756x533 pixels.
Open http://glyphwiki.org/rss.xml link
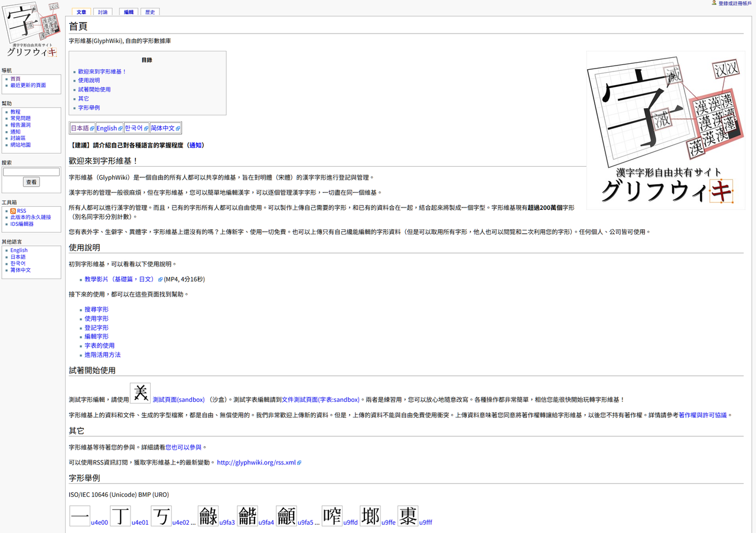click(259, 463)
